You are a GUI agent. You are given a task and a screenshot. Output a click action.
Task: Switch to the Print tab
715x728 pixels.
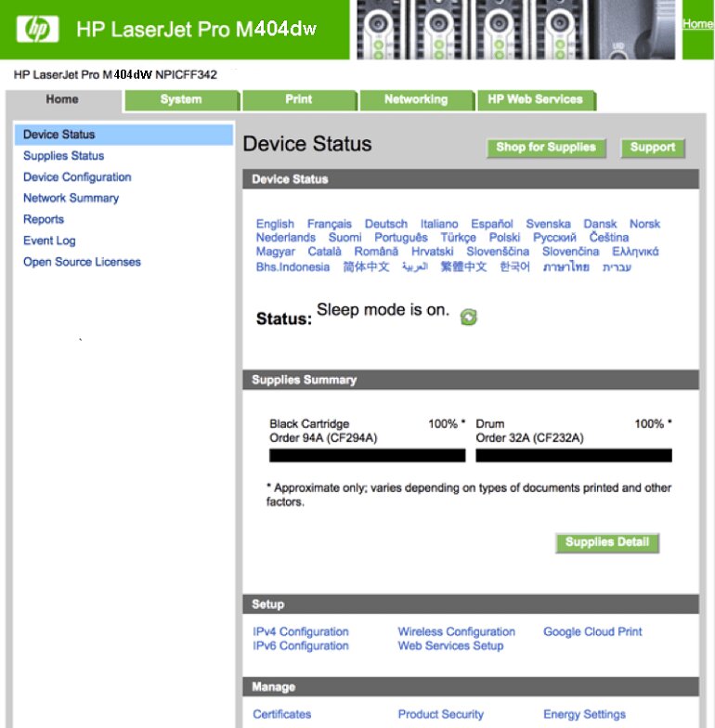tap(299, 99)
